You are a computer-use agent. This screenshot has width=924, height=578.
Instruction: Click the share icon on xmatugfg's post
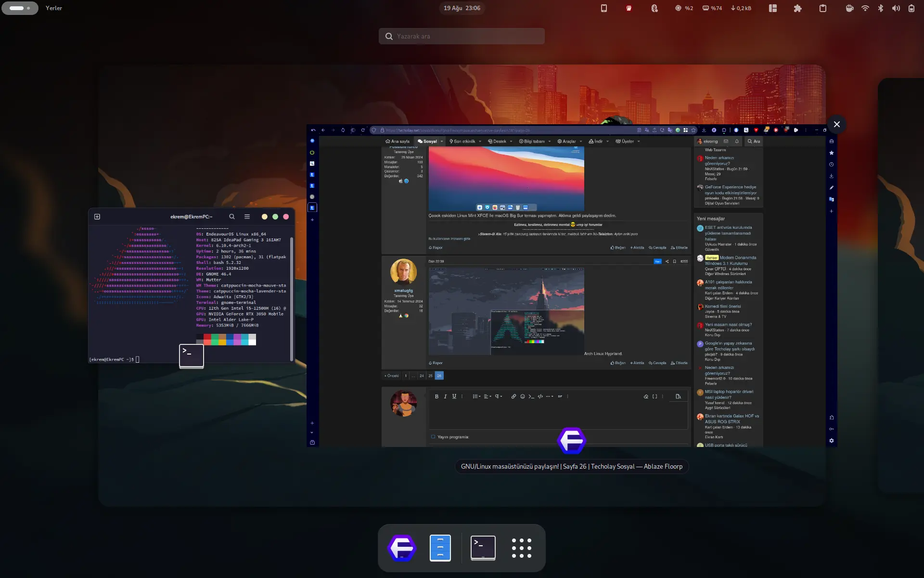click(x=667, y=262)
